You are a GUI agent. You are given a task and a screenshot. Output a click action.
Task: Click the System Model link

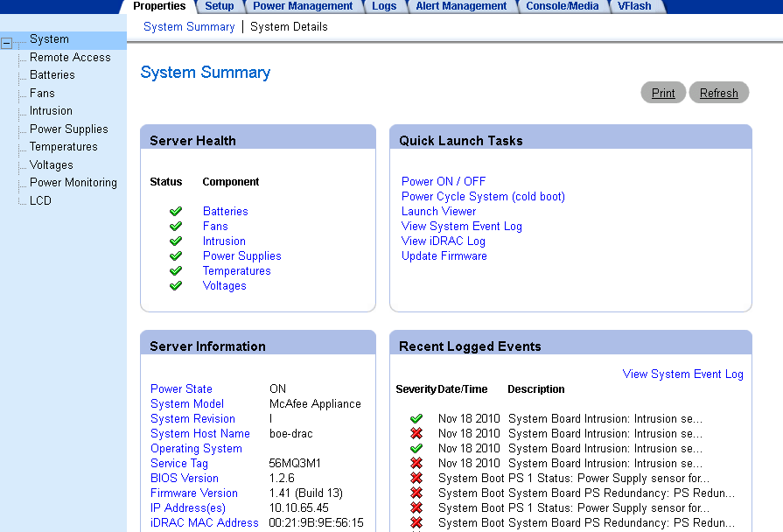click(187, 403)
